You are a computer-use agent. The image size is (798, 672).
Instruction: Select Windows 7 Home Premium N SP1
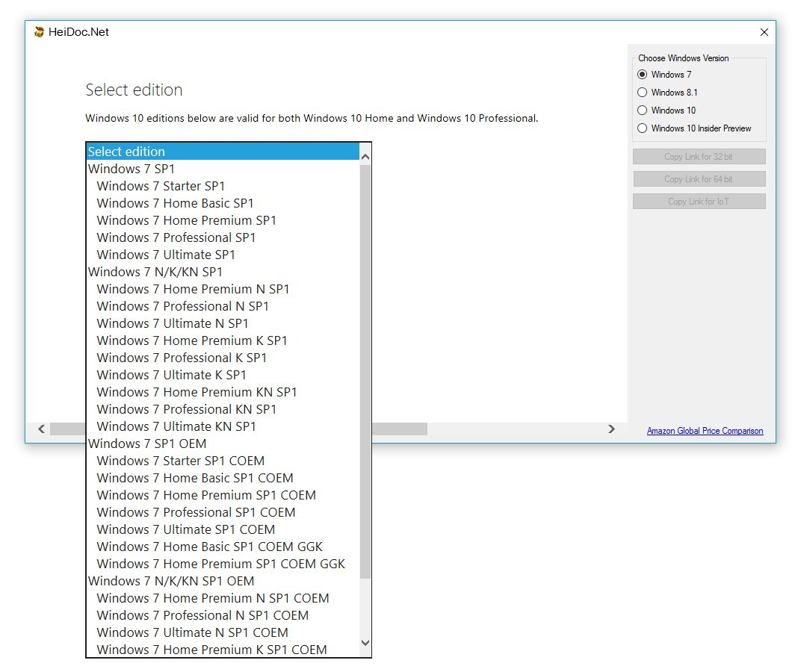point(223,289)
